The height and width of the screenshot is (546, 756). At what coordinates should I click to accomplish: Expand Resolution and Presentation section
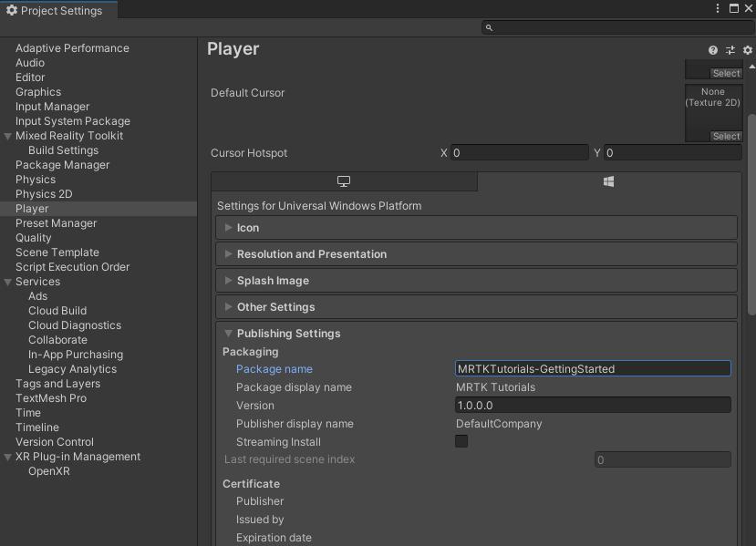(476, 254)
